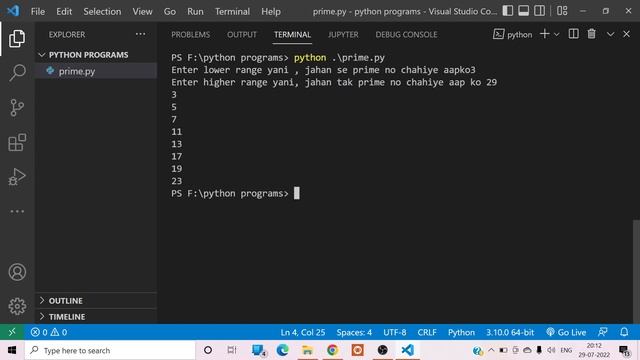Show additional views ellipsis in activity bar
This screenshot has height=360, width=640.
click(x=17, y=211)
